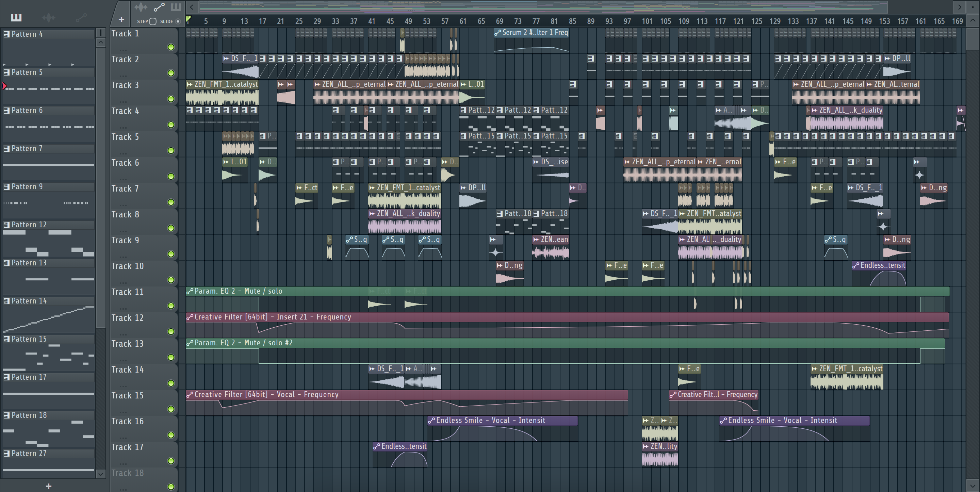Click the Track 16 header name
980x492 pixels.
128,422
